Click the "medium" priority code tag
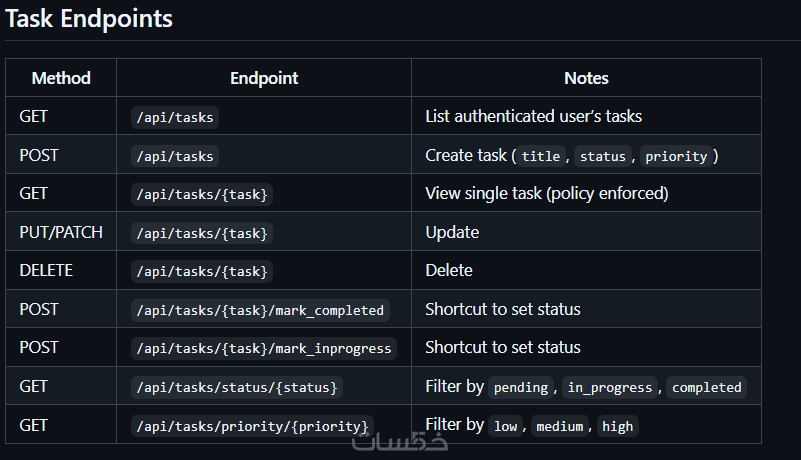This screenshot has width=801, height=460. click(x=560, y=426)
